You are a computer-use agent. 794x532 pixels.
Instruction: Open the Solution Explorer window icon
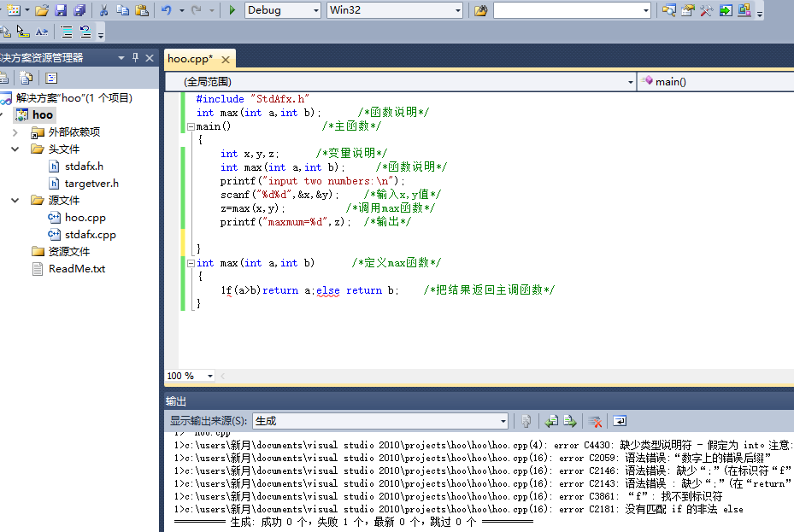(668, 10)
